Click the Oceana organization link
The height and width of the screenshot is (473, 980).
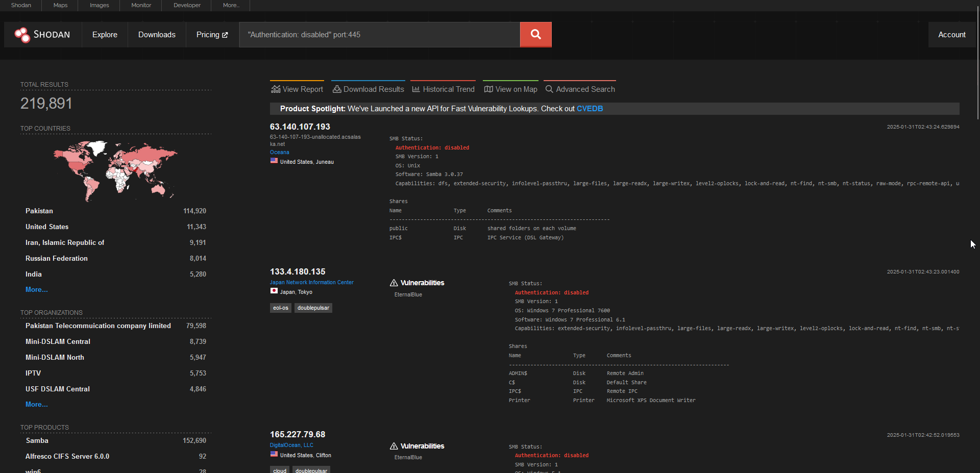(280, 152)
